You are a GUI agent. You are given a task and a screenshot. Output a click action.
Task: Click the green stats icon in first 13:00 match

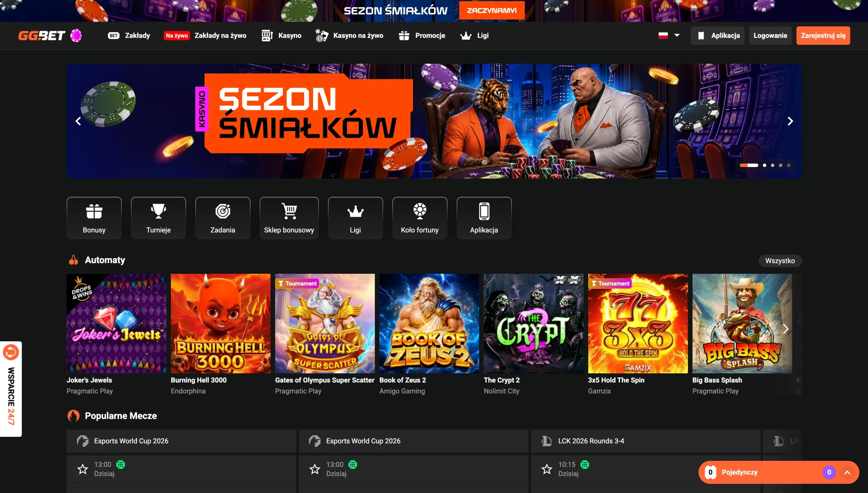[121, 465]
